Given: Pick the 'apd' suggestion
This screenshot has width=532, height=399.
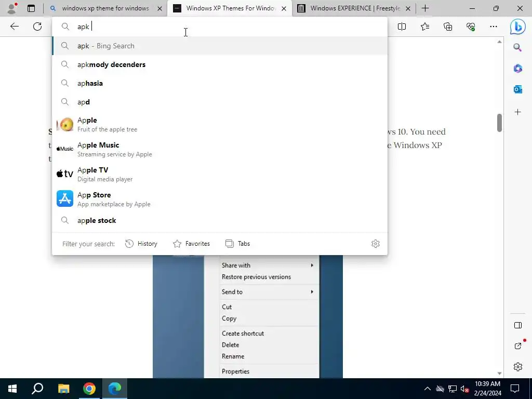Looking at the screenshot, I should (220, 102).
